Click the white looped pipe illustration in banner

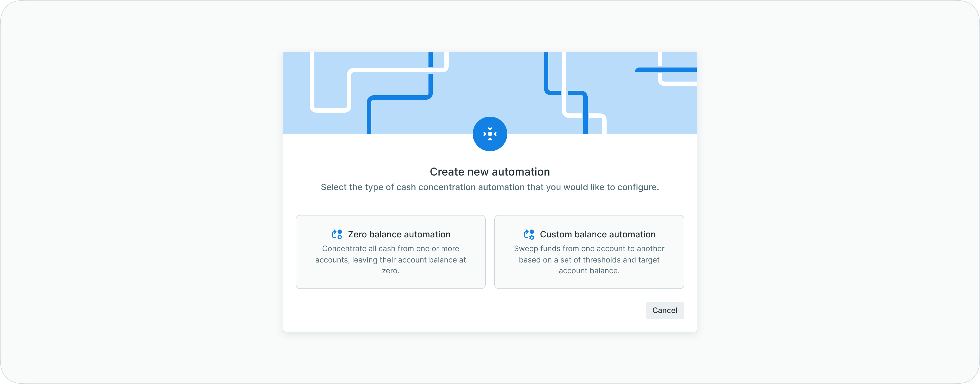[x=330, y=110]
